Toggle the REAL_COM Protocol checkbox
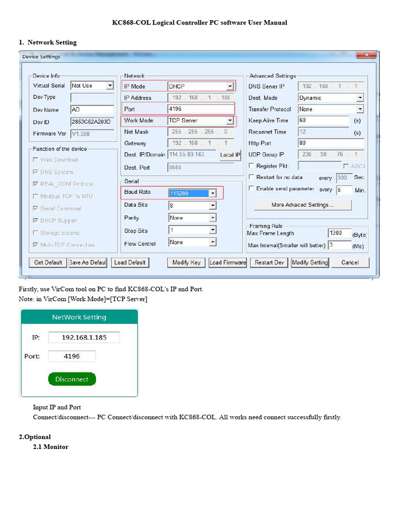 pyautogui.click(x=35, y=184)
